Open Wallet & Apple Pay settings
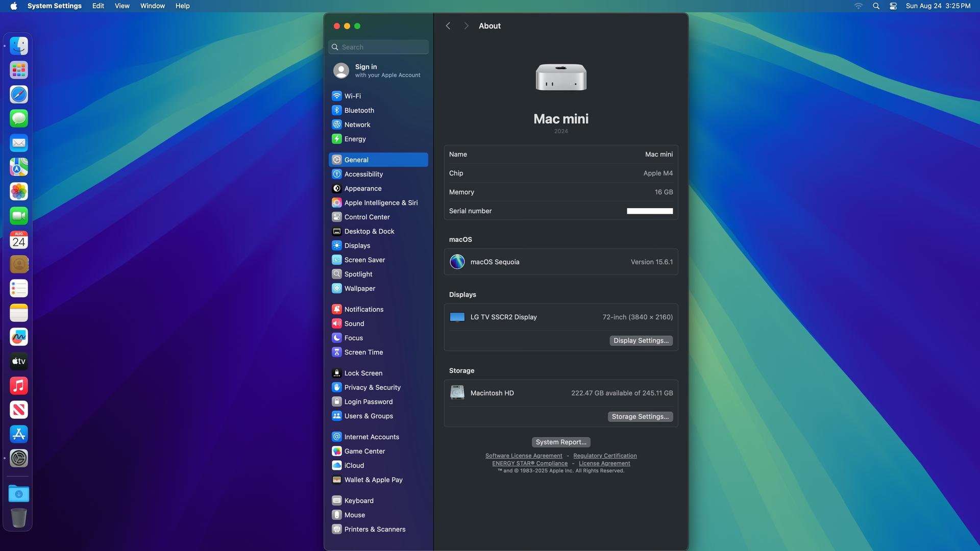Image resolution: width=980 pixels, height=551 pixels. [378, 480]
